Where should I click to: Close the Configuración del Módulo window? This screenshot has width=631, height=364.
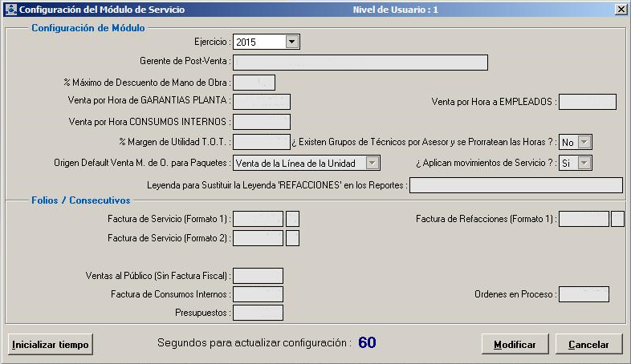621,9
